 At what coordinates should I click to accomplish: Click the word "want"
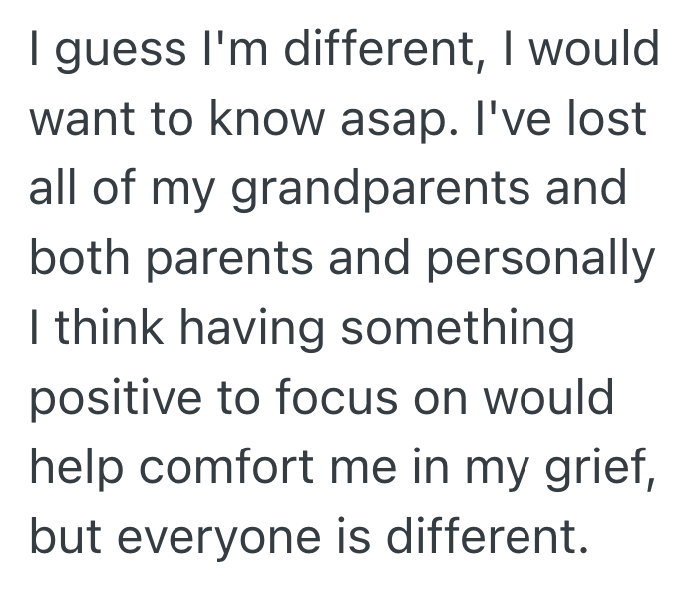[85, 120]
